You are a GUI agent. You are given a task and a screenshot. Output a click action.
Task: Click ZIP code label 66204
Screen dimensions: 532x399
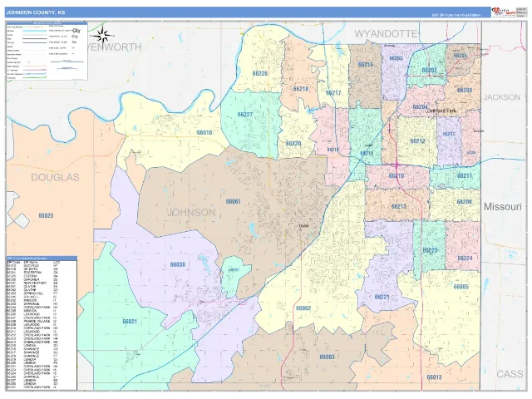coord(420,107)
